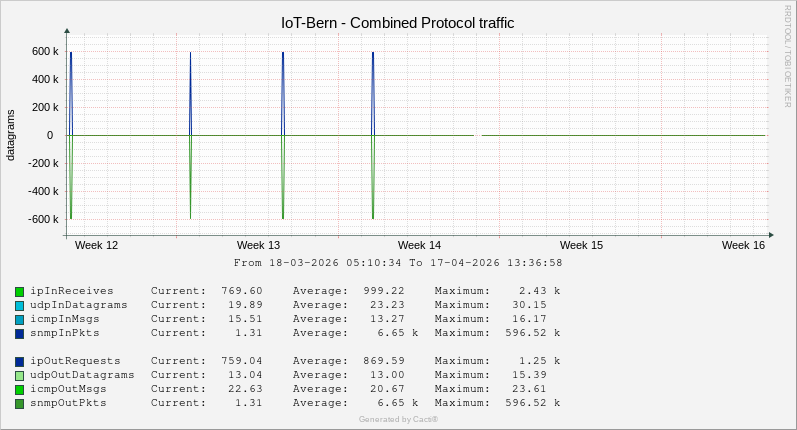Click the ipInReceives legend label
The height and width of the screenshot is (430, 797).
pos(72,291)
